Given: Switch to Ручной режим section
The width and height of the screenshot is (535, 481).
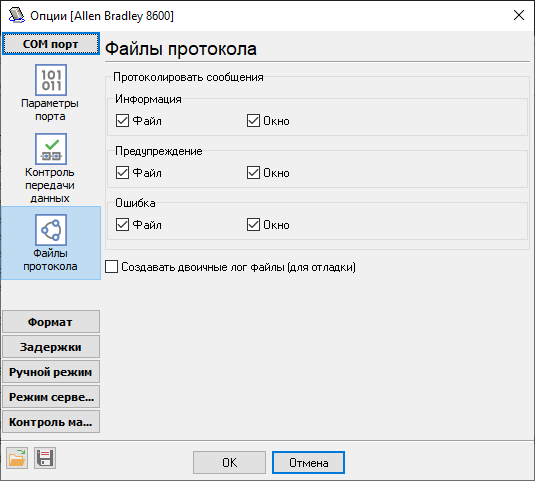Looking at the screenshot, I should 51,371.
